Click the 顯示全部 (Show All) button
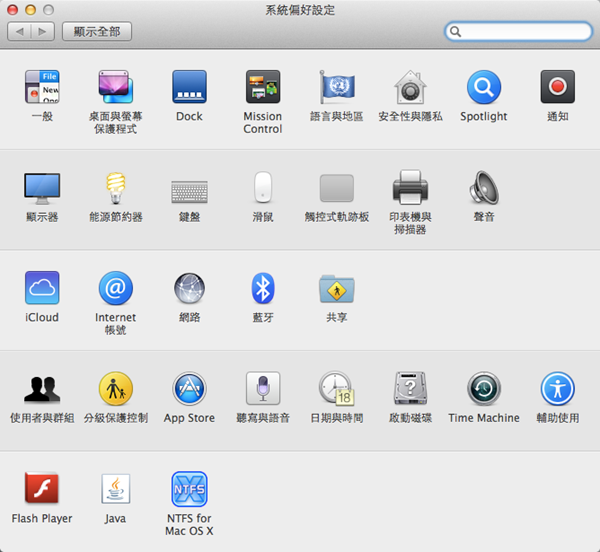Screen dimensions: 600x552 click(96, 32)
